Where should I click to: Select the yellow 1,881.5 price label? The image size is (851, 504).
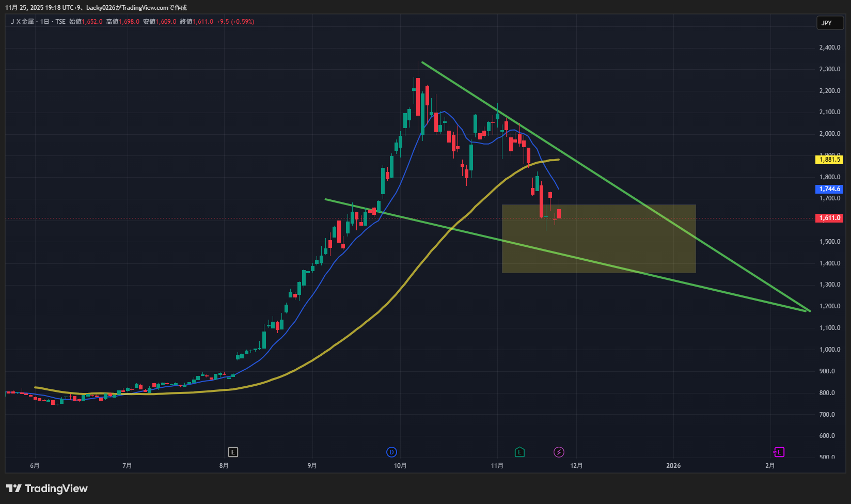tap(830, 160)
